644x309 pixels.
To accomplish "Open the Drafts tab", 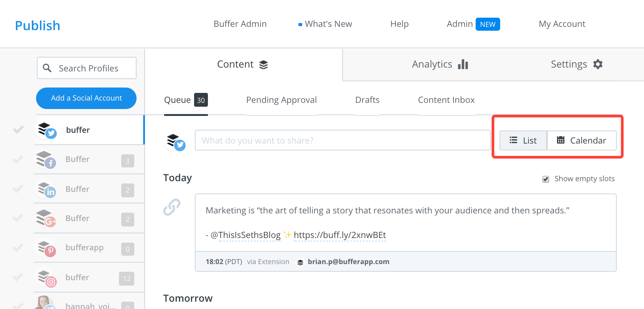I will coord(367,100).
